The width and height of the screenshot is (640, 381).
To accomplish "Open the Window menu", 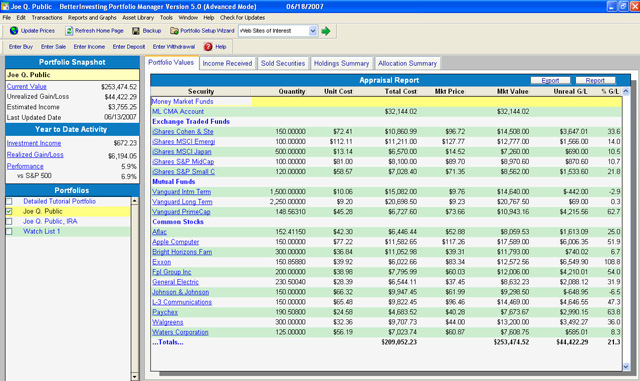I will click(x=188, y=18).
